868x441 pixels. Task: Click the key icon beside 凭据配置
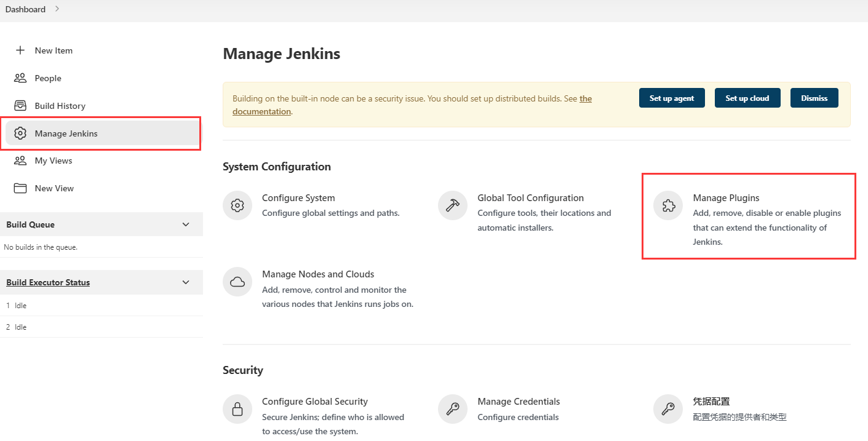click(668, 409)
